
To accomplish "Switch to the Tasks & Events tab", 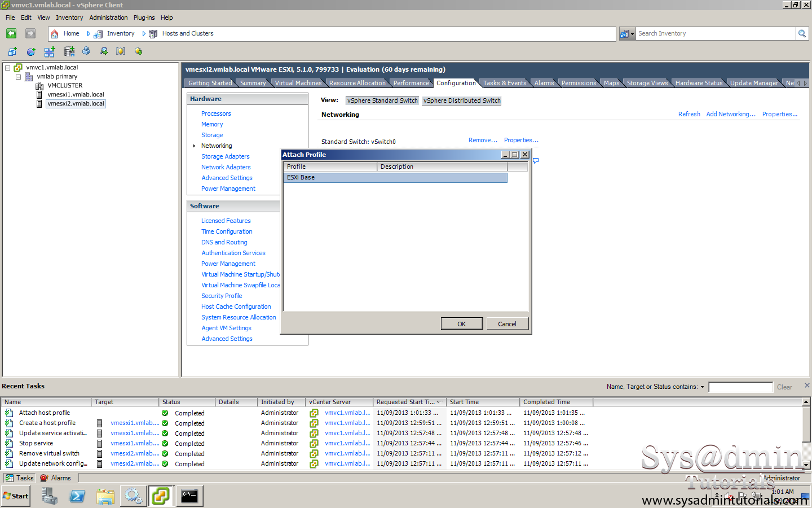I will [x=504, y=83].
